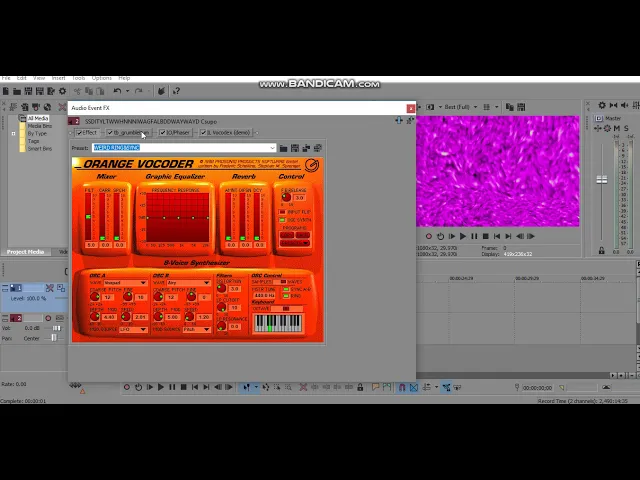Select Smart Bins in the tree
Image resolution: width=640 pixels, height=480 pixels.
tap(40, 149)
